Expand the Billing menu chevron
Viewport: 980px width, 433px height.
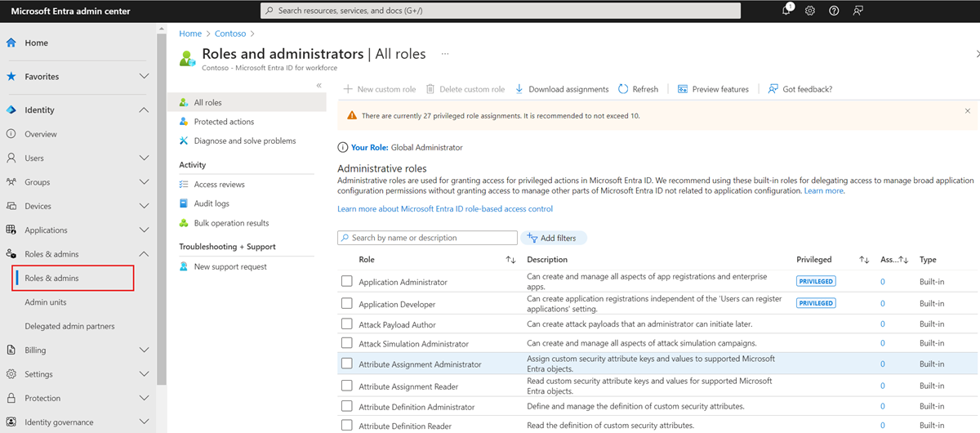(x=144, y=350)
